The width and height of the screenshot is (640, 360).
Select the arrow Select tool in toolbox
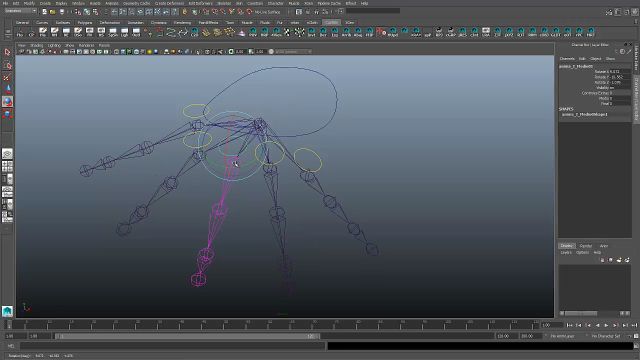7,52
